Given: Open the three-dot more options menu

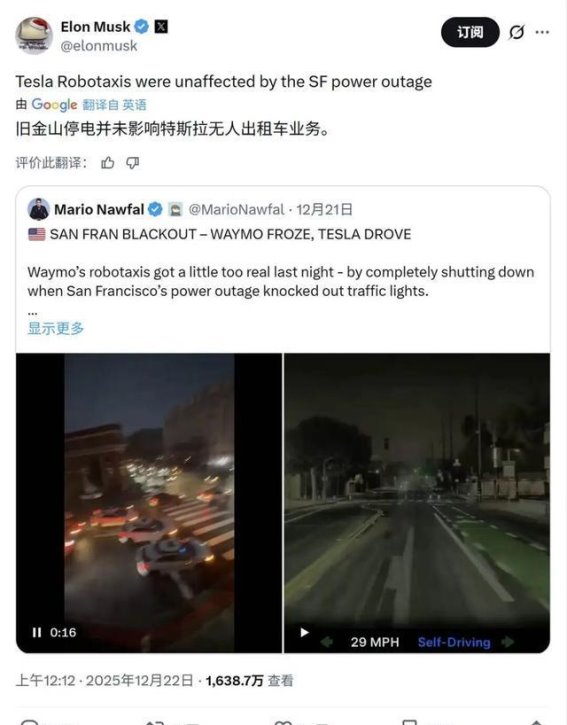Looking at the screenshot, I should pos(542,32).
